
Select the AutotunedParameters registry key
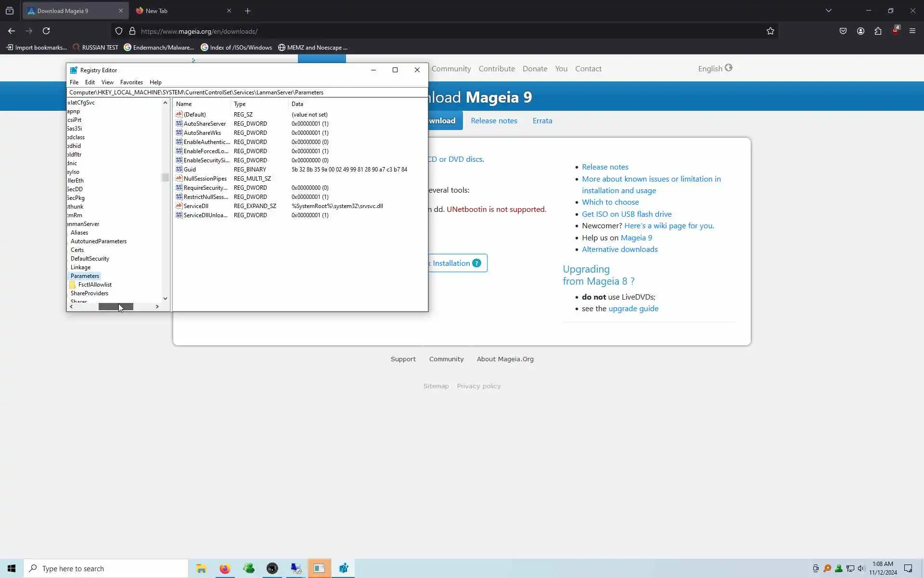[x=99, y=241]
